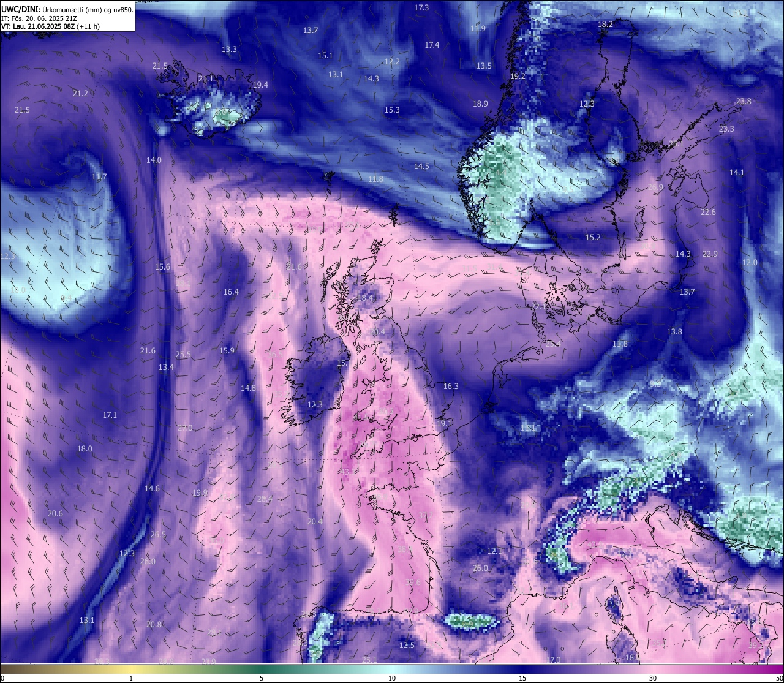Image resolution: width=784 pixels, height=683 pixels.
Task: Click the map value 20.8
Action: 154,625
